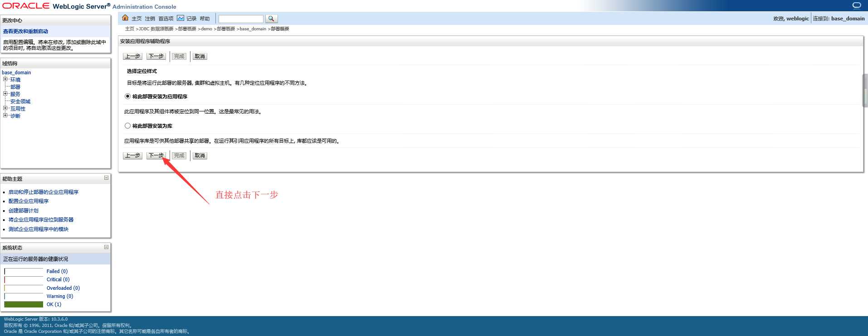868x336 pixels.
Task: Click the 正在运行的服务器的健康状况 heading
Action: coord(35,259)
